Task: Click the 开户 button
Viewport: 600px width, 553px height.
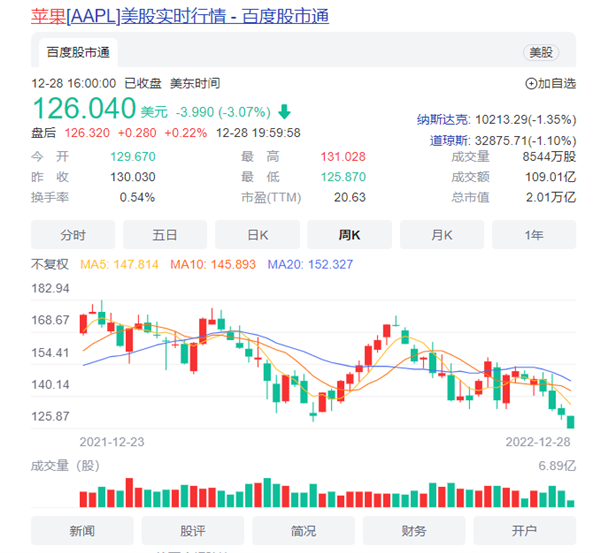Action: (x=524, y=531)
